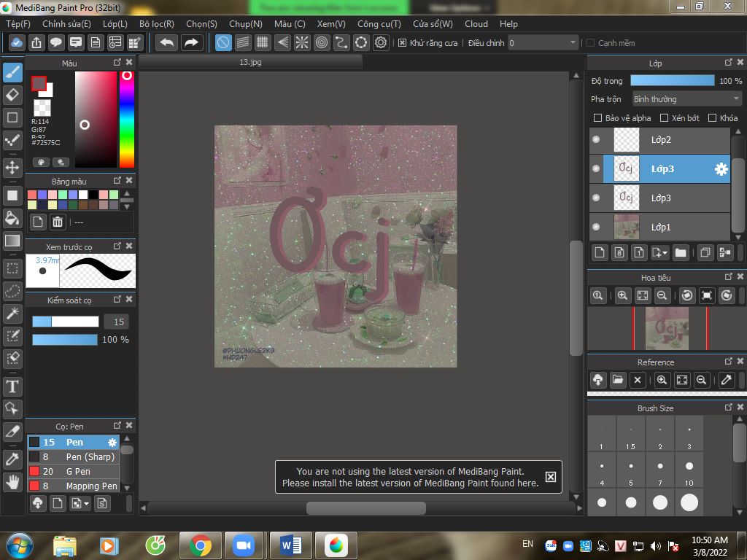
Task: Select the Magic Wand tool
Action: click(12, 314)
